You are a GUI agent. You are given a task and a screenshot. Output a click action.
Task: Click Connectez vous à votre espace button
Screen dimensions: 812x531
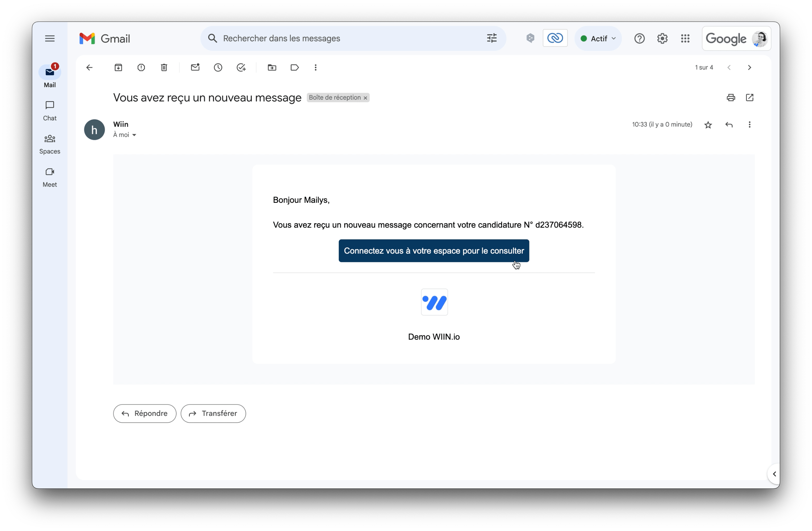434,251
